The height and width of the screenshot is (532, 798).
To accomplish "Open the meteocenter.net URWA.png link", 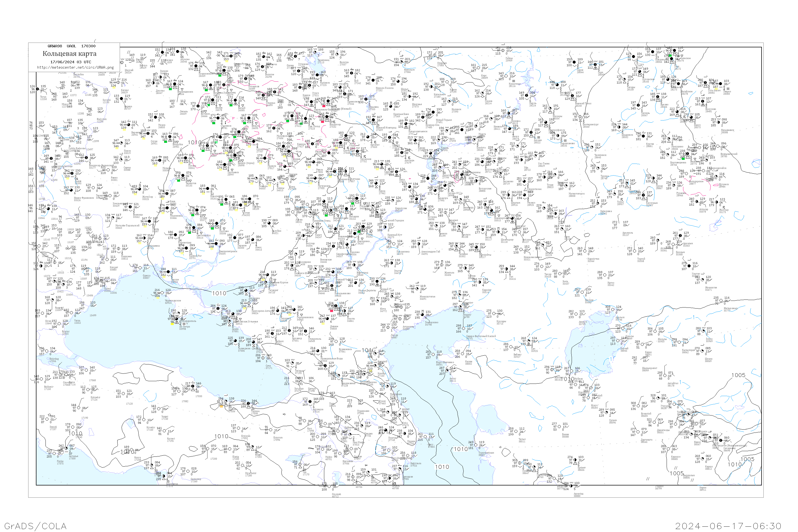I will tap(75, 68).
